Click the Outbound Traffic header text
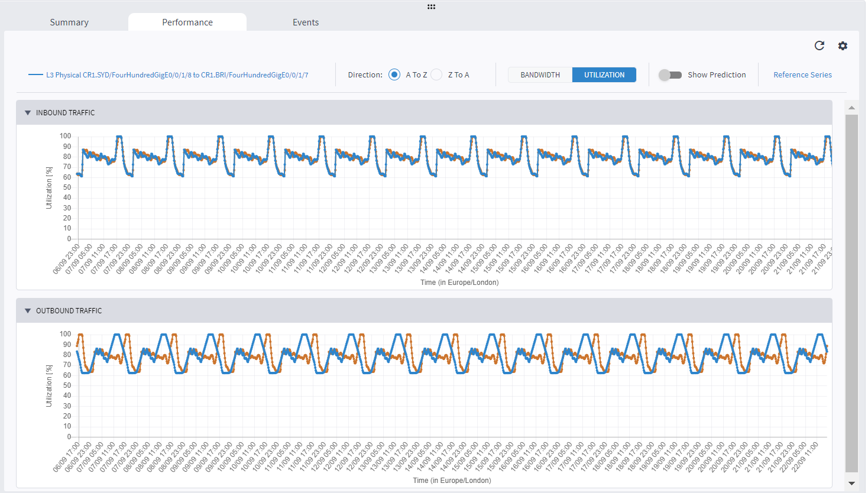This screenshot has width=868, height=493. pyautogui.click(x=69, y=310)
